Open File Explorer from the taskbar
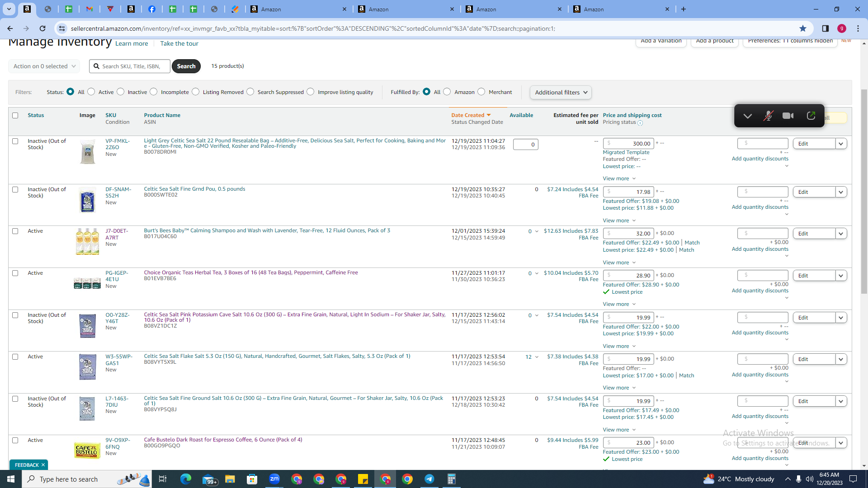Viewport: 868px width, 488px height. (x=230, y=479)
